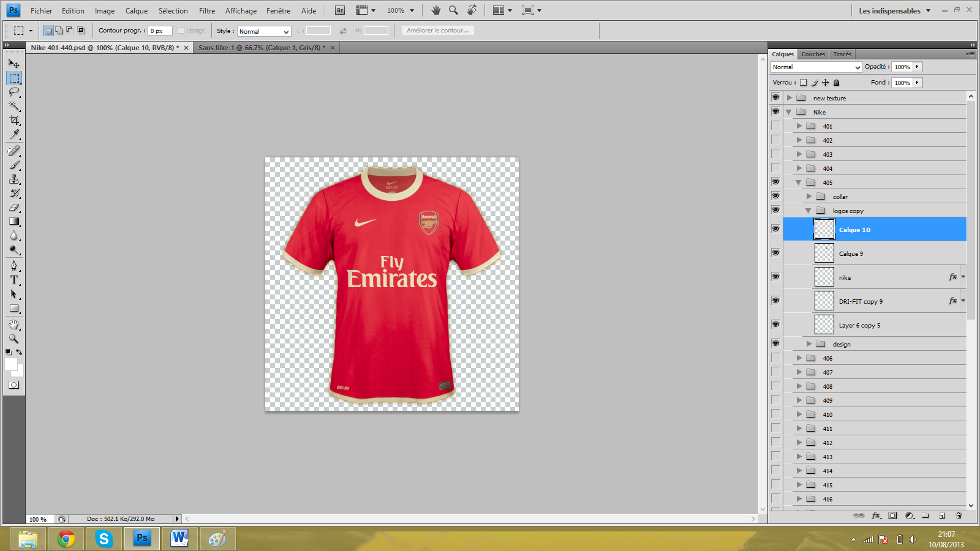The height and width of the screenshot is (551, 980).
Task: Select the Horizontal Type tool
Action: (x=14, y=280)
